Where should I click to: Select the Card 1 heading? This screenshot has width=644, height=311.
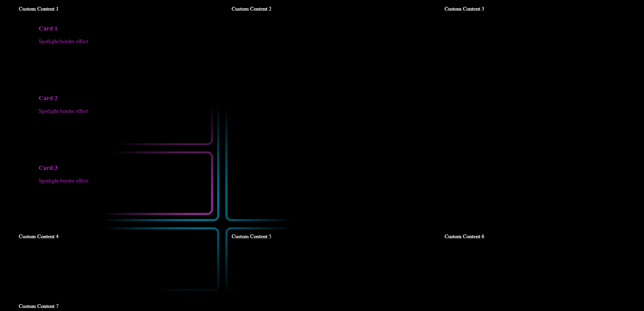click(48, 28)
